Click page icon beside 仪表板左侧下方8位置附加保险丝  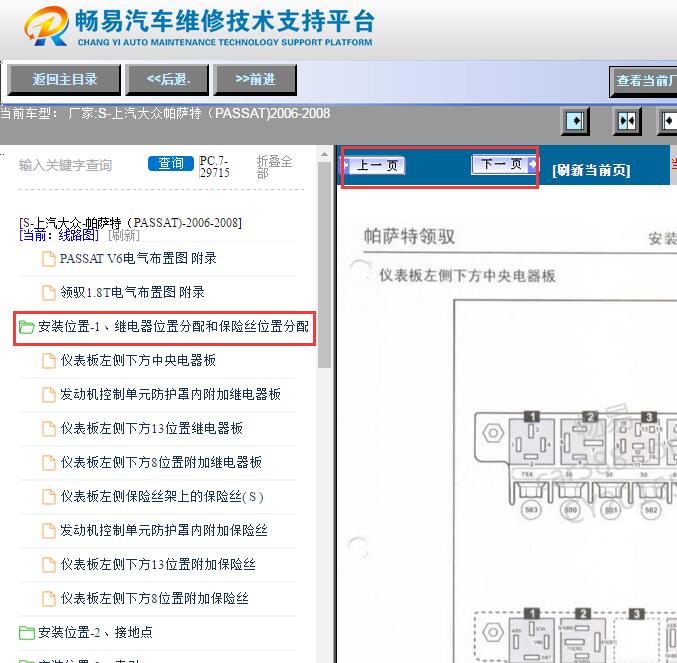pos(49,599)
